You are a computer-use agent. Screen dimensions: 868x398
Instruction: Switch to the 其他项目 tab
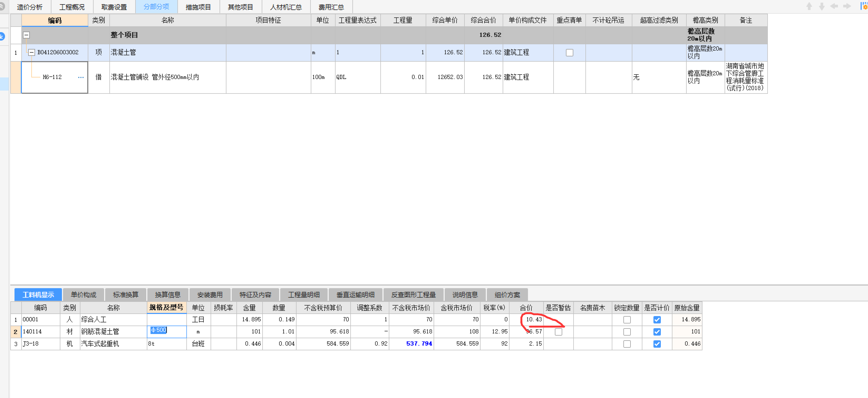(241, 7)
